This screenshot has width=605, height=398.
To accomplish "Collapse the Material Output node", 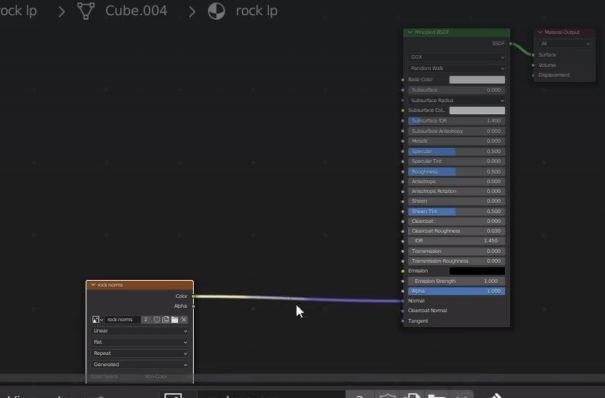I will click(x=540, y=32).
